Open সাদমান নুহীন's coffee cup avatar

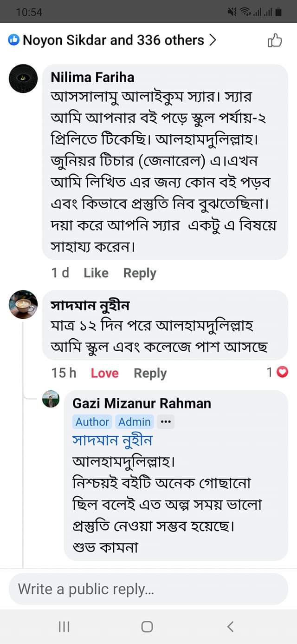pyautogui.click(x=23, y=304)
